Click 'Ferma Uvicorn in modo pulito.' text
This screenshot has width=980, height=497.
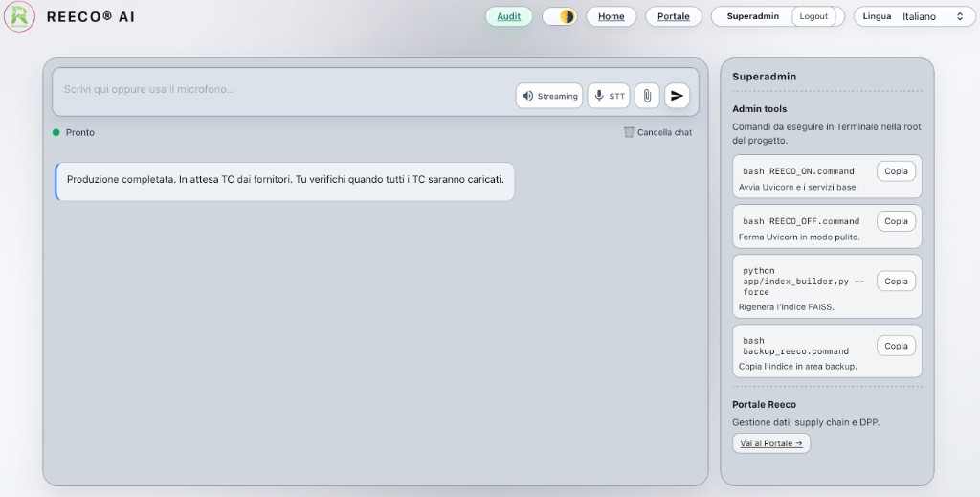pyautogui.click(x=799, y=237)
